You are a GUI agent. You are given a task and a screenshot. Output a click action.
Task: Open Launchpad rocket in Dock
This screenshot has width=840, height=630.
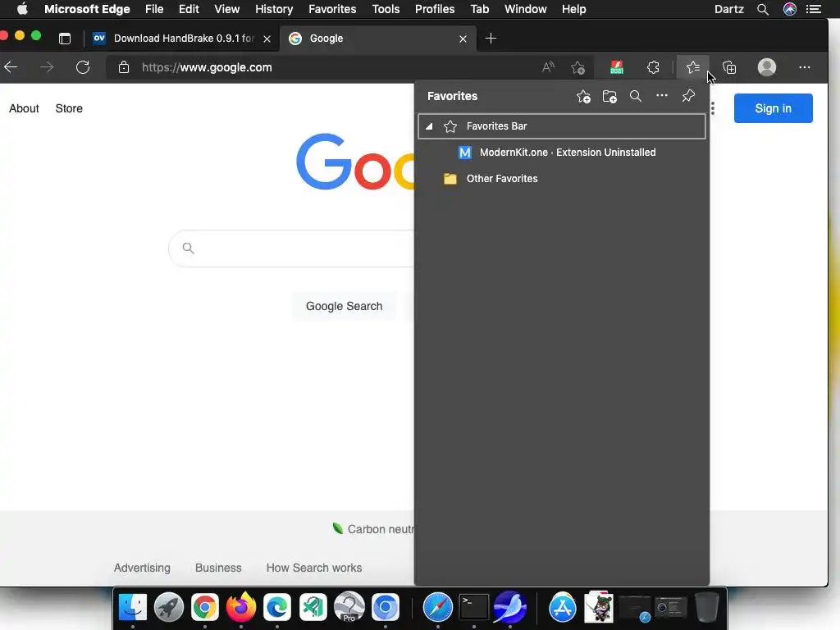[x=169, y=608]
